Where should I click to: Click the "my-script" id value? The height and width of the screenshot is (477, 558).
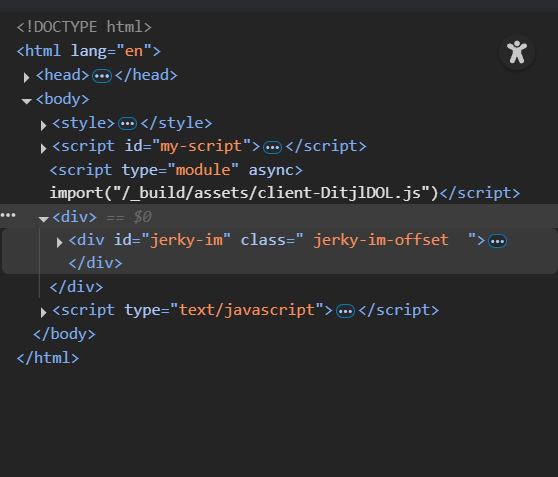click(x=202, y=146)
